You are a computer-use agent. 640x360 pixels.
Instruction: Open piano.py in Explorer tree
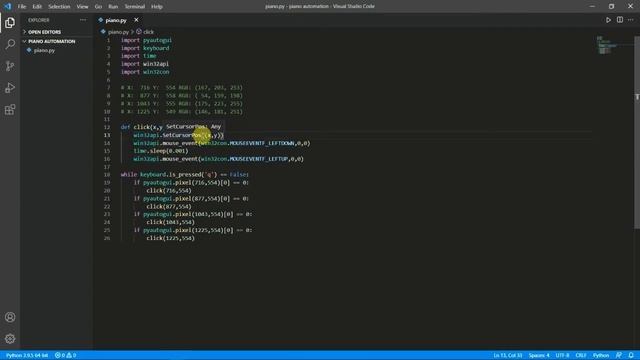[x=44, y=51]
